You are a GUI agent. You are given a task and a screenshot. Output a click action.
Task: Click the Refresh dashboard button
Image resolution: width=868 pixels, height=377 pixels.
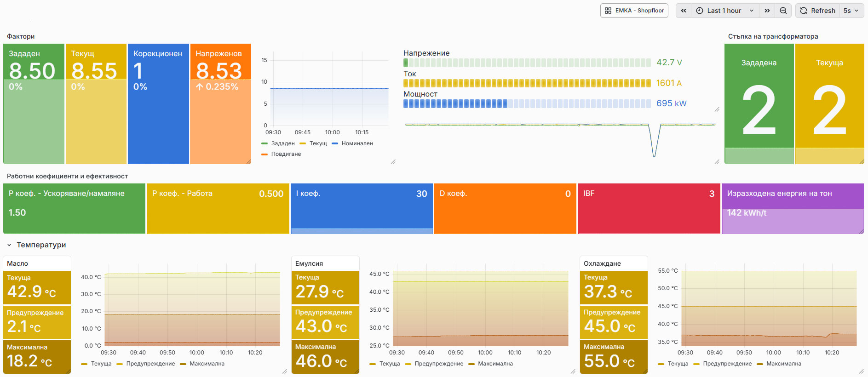pyautogui.click(x=818, y=11)
